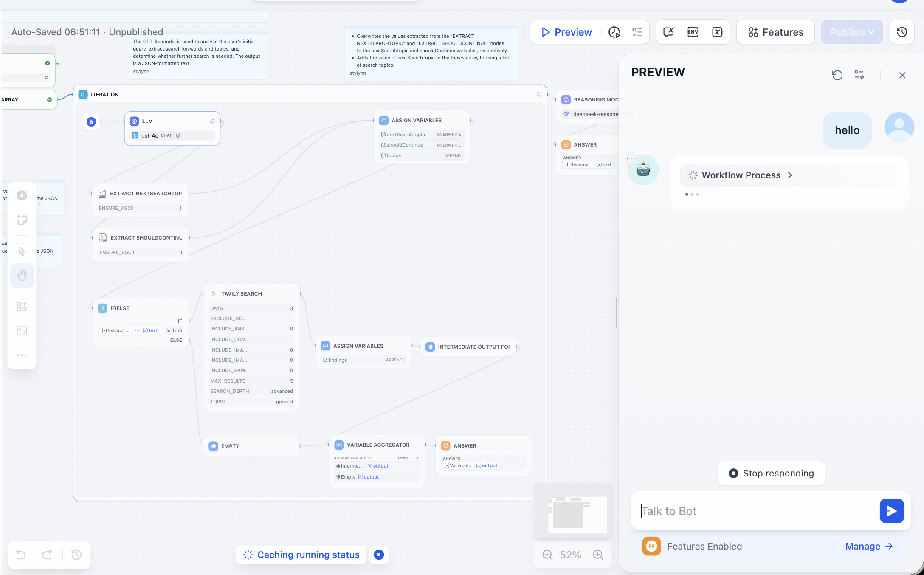Open the Features menu

point(776,32)
